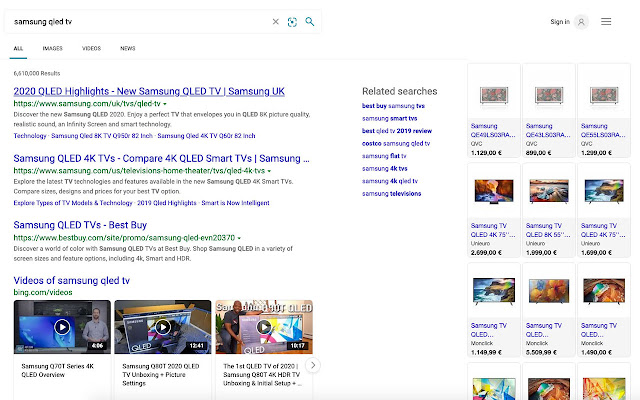Show next videos with the arrow button
The height and width of the screenshot is (400, 640).
(313, 365)
